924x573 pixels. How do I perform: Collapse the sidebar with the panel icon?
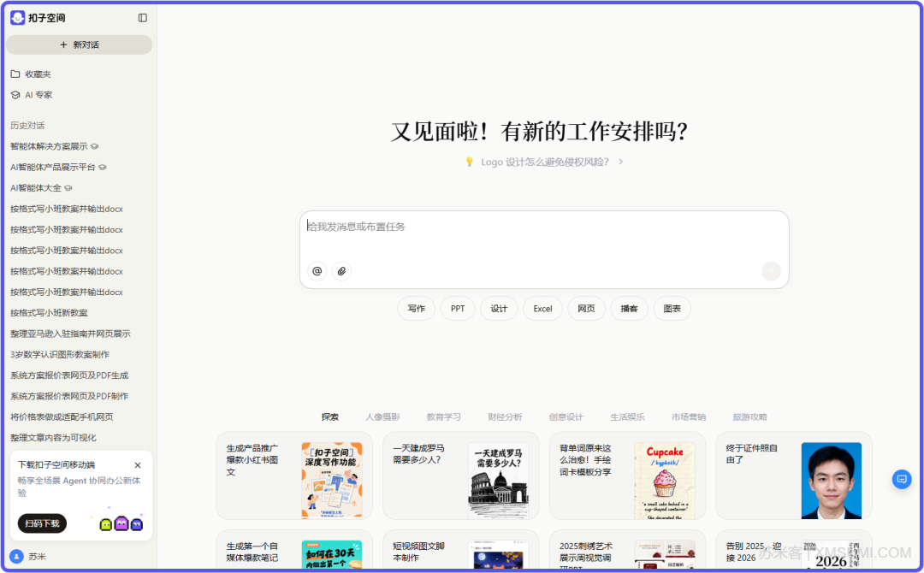143,18
